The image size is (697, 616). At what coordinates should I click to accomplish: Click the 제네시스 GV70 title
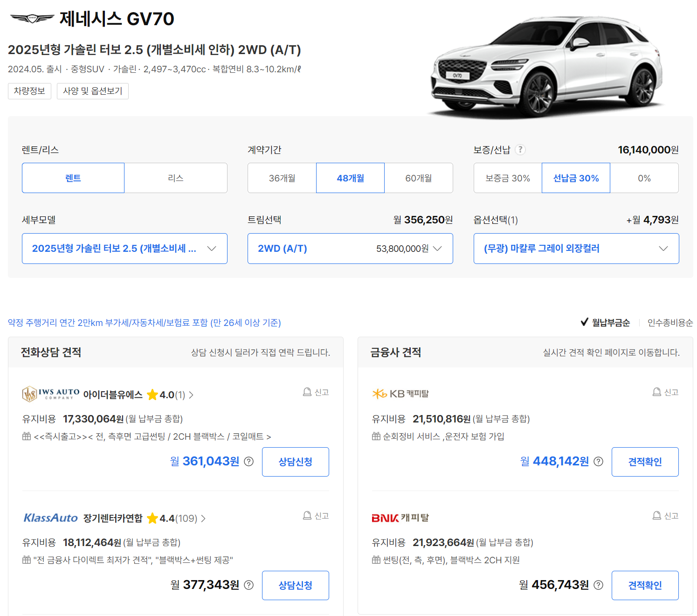(117, 19)
